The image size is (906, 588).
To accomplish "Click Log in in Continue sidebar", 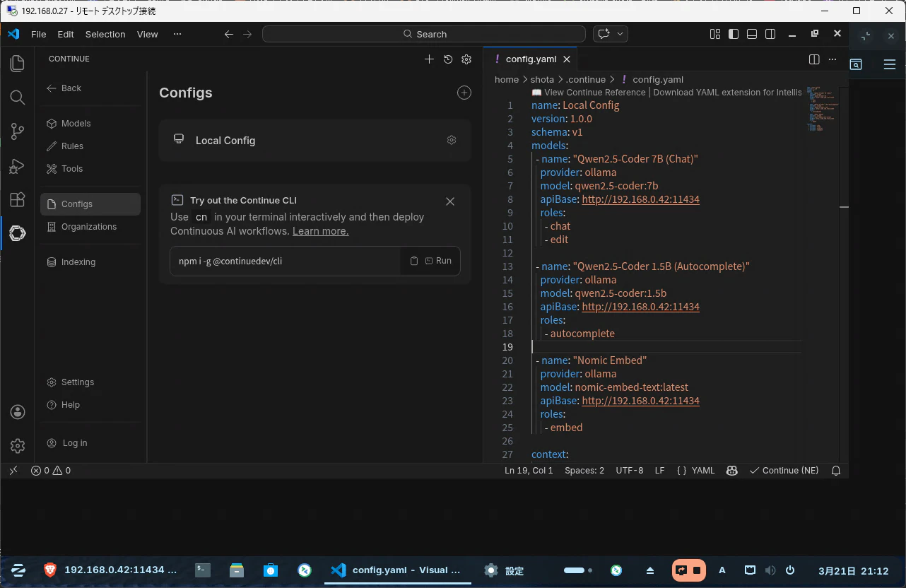I will pos(90,443).
